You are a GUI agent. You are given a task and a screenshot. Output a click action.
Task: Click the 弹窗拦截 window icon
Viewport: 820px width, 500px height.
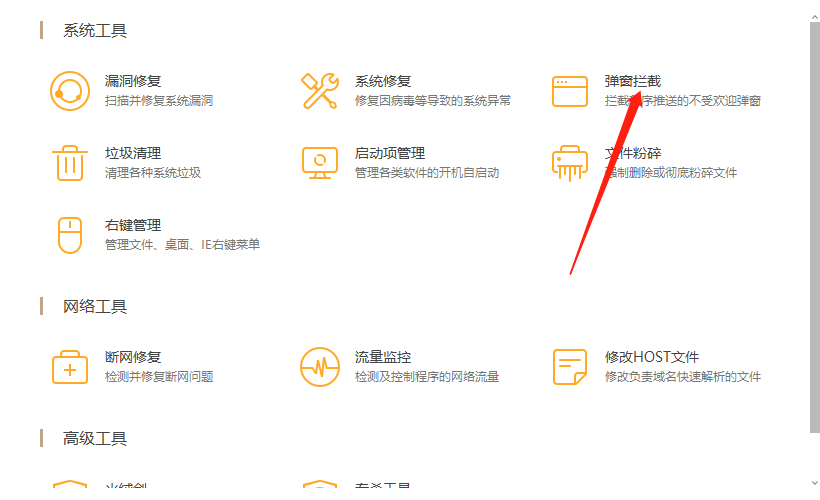570,91
